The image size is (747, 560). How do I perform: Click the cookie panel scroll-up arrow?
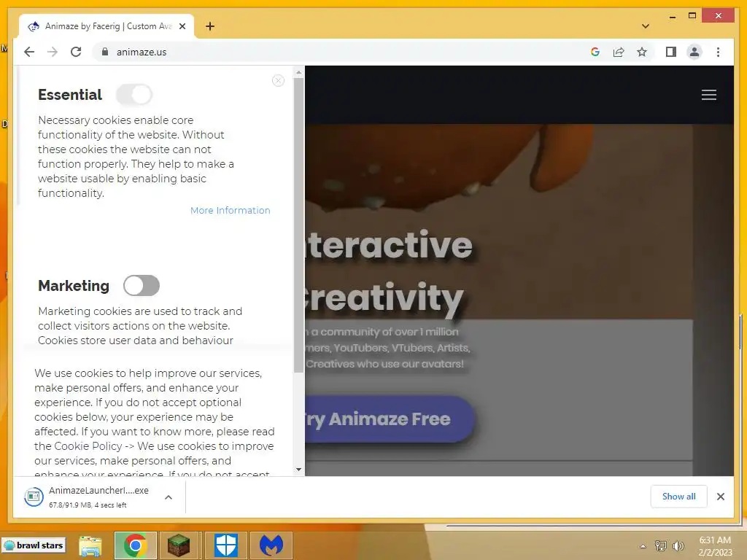(x=298, y=73)
